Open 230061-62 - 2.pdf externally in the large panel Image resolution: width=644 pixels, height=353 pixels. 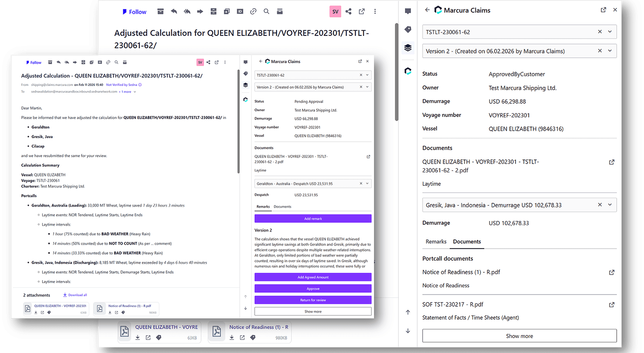[612, 162]
